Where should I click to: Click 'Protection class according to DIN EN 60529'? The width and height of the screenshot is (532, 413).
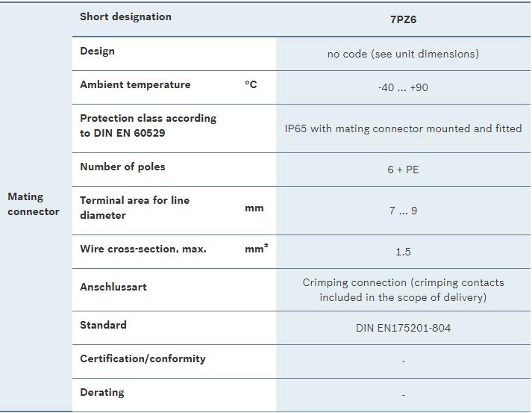(x=148, y=125)
